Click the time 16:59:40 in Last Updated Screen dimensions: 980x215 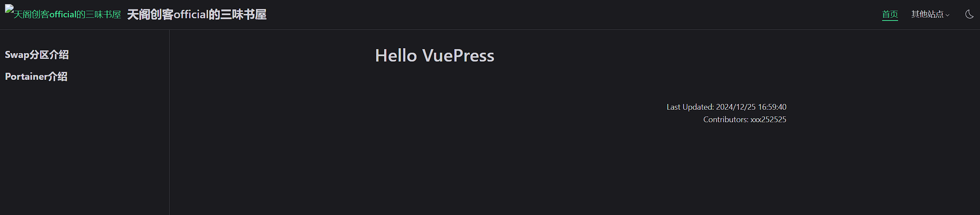click(772, 107)
